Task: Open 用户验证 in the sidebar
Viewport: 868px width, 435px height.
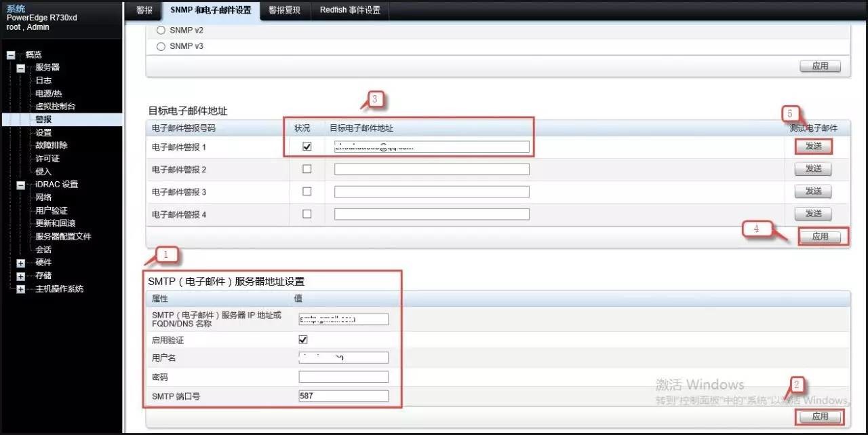Action: 52,210
